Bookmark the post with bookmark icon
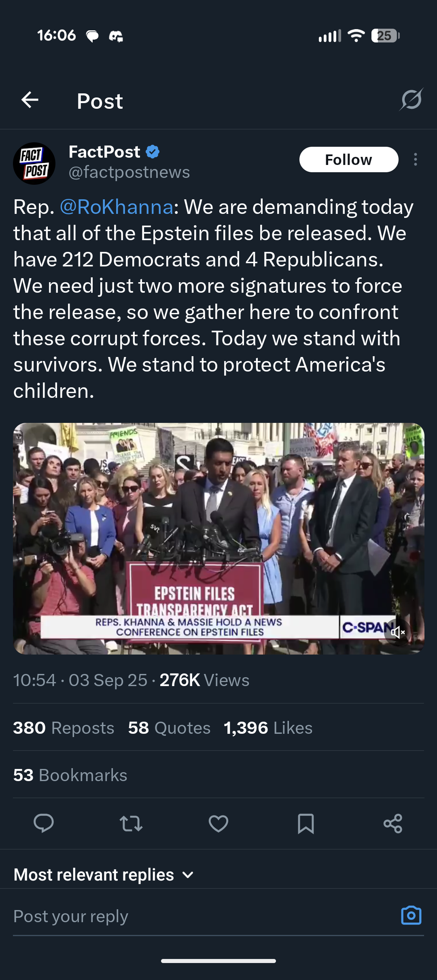437x980 pixels. click(306, 823)
